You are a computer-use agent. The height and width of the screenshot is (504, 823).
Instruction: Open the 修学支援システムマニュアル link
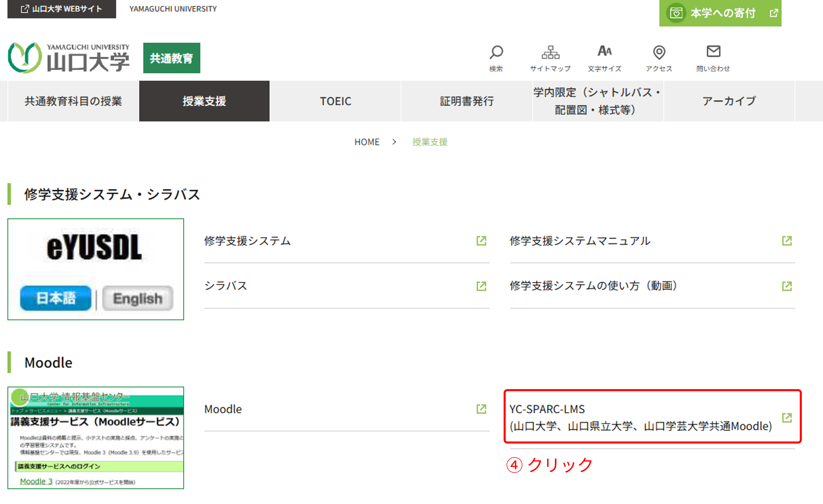click(652, 241)
